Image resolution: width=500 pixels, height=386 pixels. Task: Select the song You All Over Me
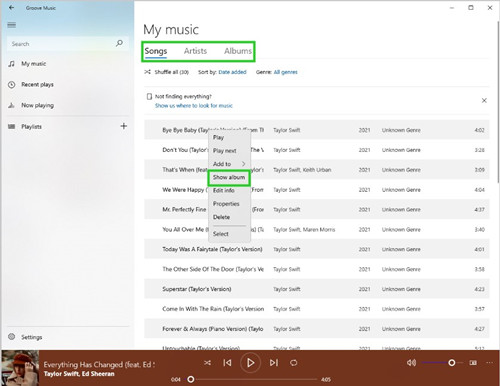[x=317, y=229]
